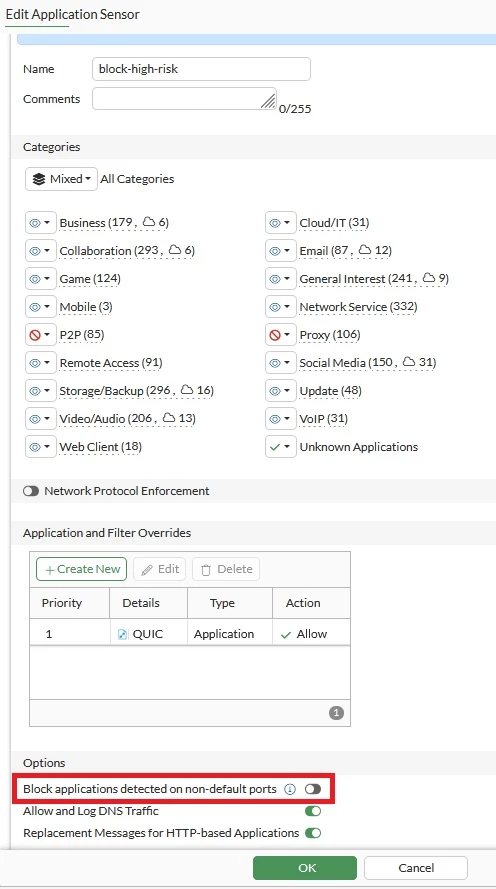Open the Storage/Backup action dropdown
Screen dimensions: 496x889
tap(41, 391)
